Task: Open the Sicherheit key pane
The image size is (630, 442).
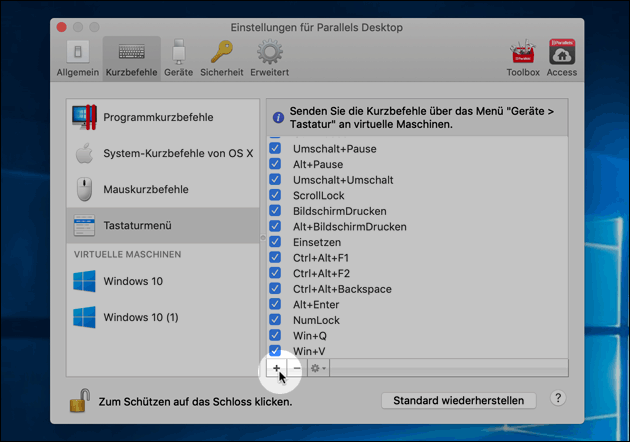Action: (x=222, y=58)
